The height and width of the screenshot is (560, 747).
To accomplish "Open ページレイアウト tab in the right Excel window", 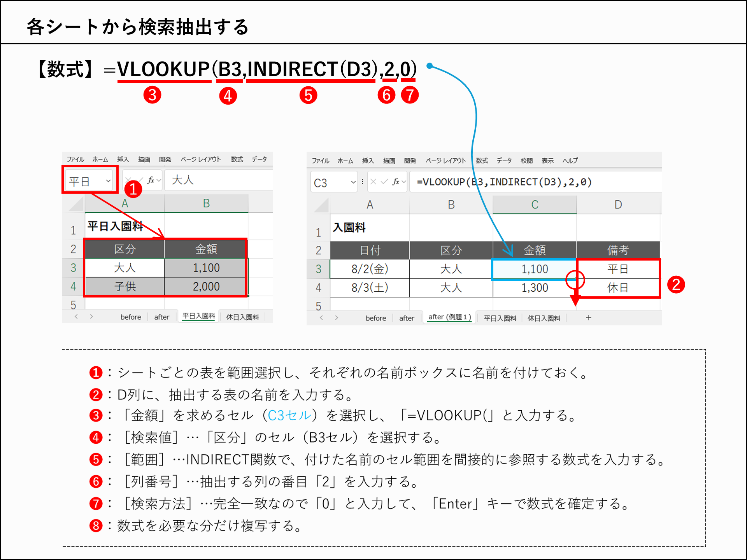I will coord(445,161).
